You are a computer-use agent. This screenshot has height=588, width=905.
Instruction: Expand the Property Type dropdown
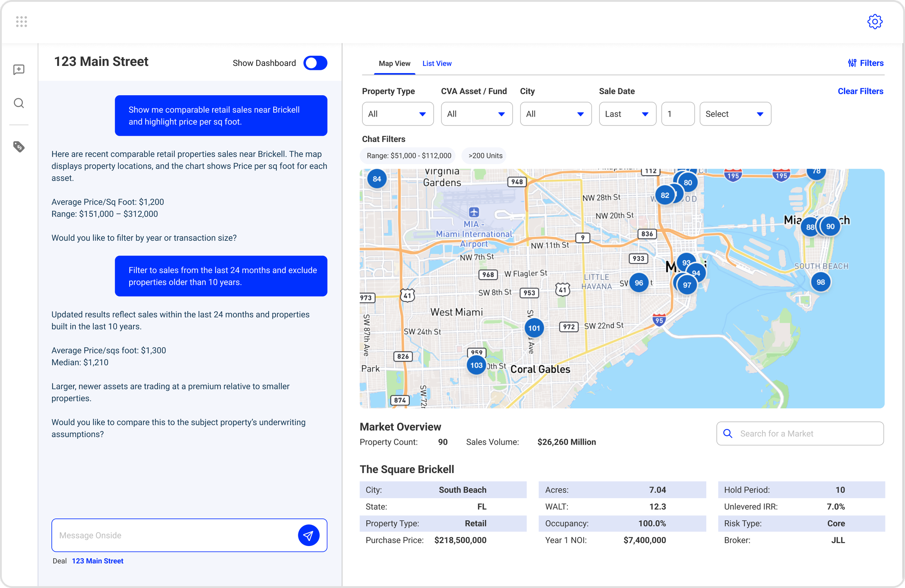[x=397, y=114]
